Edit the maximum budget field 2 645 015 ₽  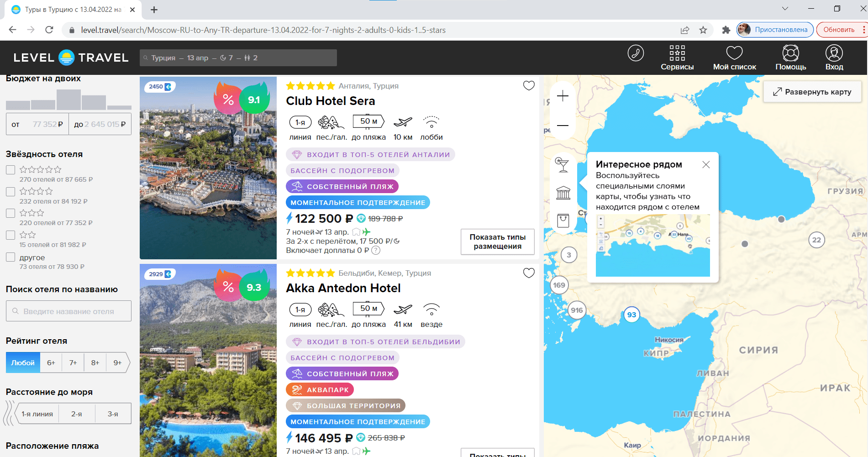pos(100,124)
